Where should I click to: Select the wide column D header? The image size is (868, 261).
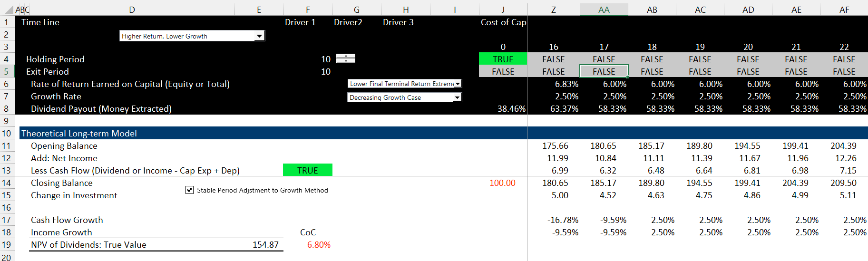[x=132, y=10]
